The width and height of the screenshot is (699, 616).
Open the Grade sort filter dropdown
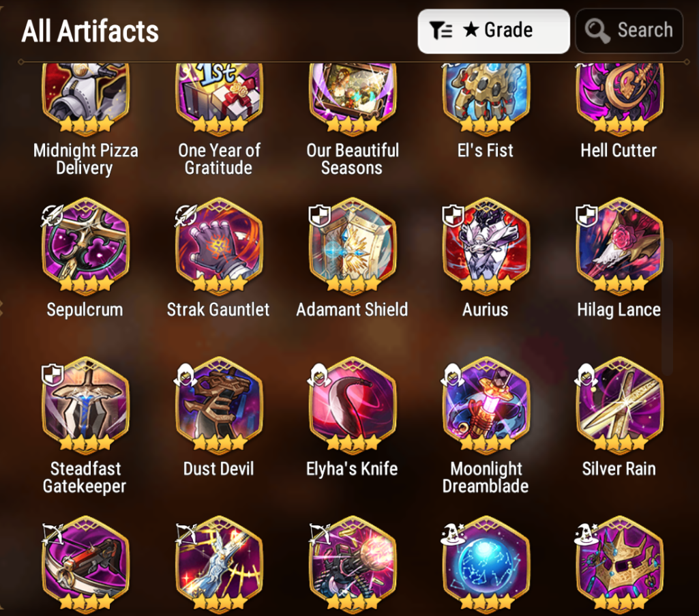(494, 31)
